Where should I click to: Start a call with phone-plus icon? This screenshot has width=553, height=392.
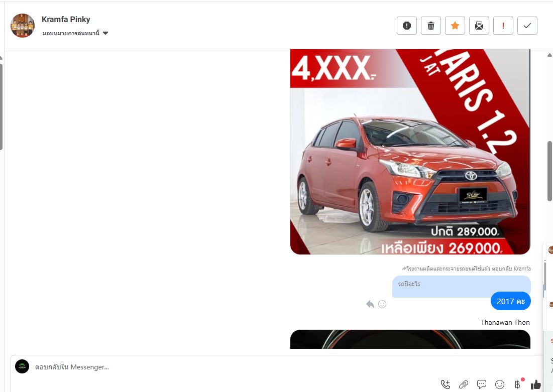446,384
